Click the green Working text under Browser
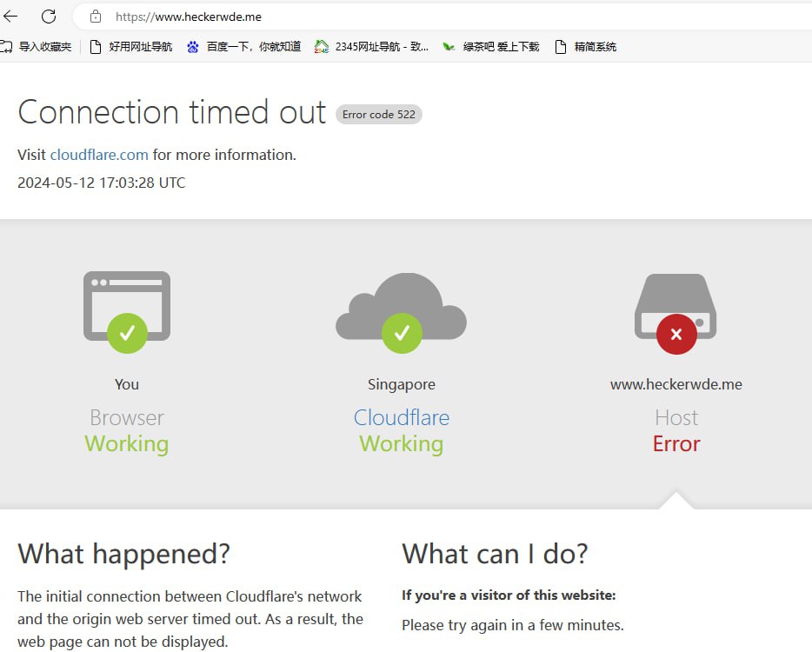The height and width of the screenshot is (652, 812). point(127,444)
